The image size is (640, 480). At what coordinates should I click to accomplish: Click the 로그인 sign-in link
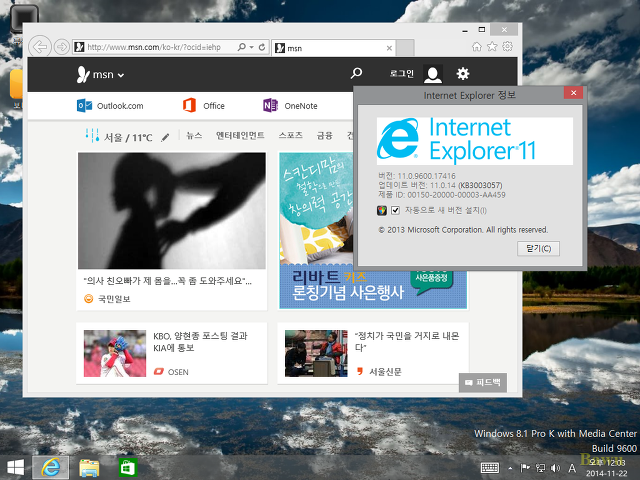pos(402,73)
